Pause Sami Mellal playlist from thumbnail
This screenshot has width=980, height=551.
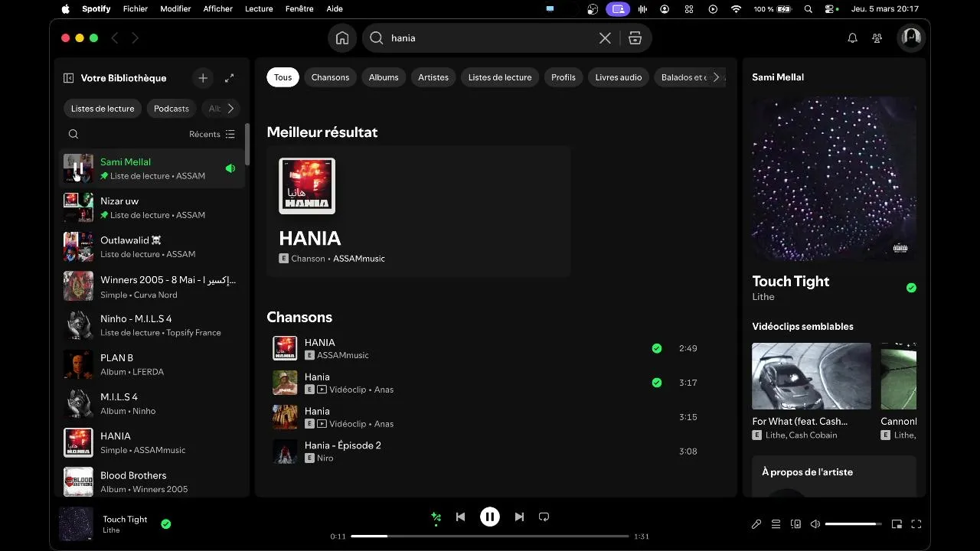78,168
